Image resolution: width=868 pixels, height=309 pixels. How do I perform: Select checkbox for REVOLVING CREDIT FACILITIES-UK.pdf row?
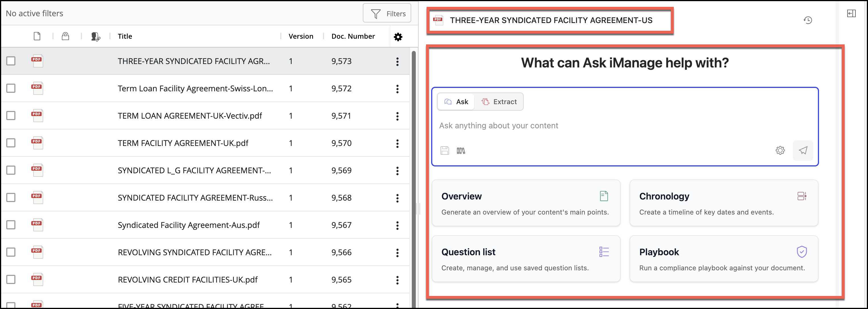11,279
